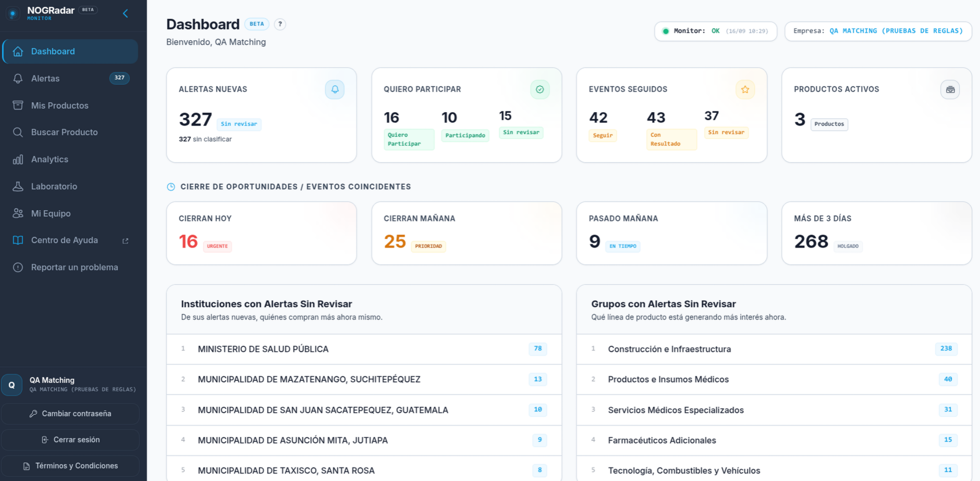This screenshot has height=481, width=980.
Task: Select MUNICIPALIDAD DE MAZATENANGO, SUCHITEPÉQUEZ row
Action: pyautogui.click(x=364, y=379)
